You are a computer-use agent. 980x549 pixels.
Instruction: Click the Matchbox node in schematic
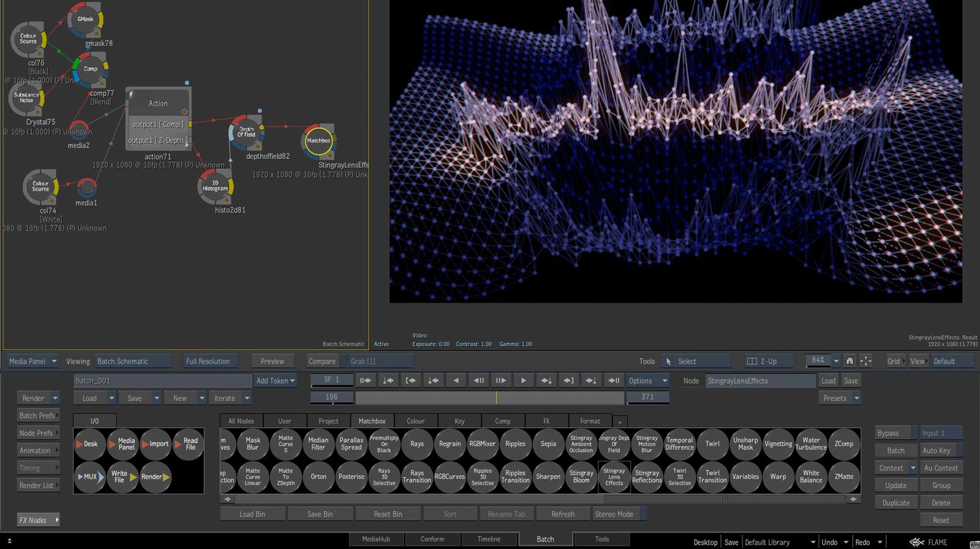pos(318,141)
